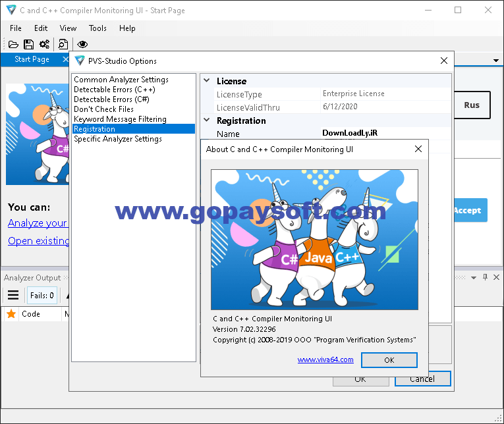
Task: Open the www.viva64.com link
Action: [325, 359]
